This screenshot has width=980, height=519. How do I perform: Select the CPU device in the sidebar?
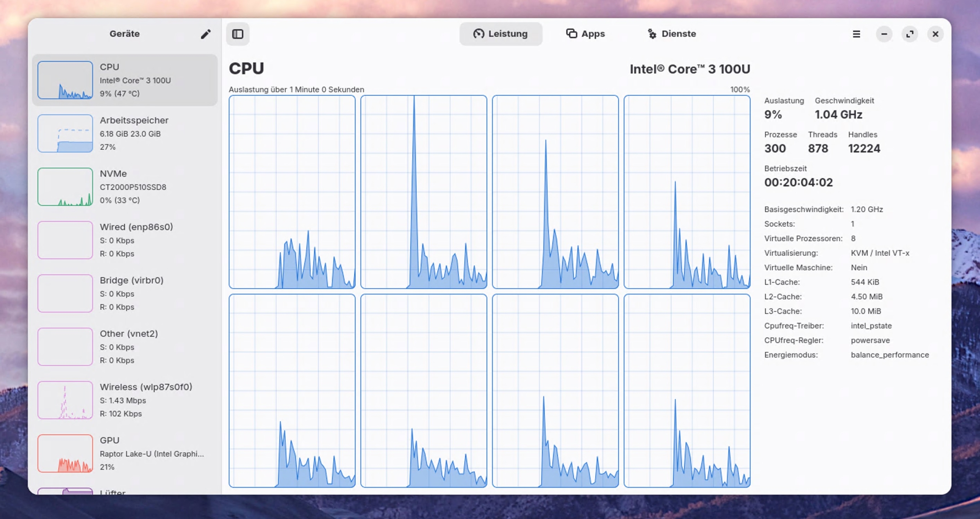coord(124,80)
